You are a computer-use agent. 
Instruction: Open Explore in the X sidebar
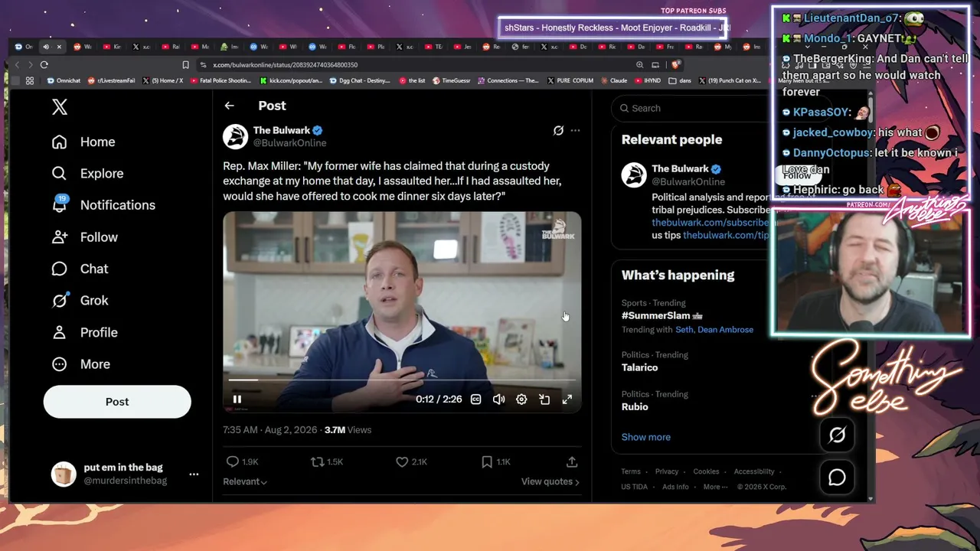[87, 174]
